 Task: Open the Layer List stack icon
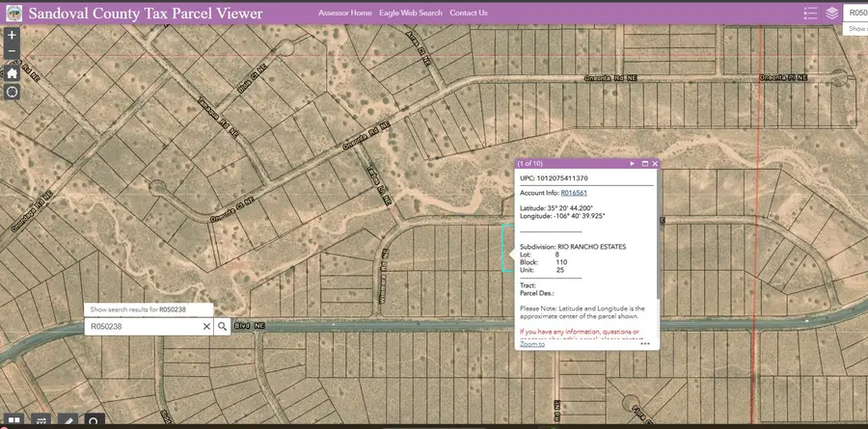831,13
